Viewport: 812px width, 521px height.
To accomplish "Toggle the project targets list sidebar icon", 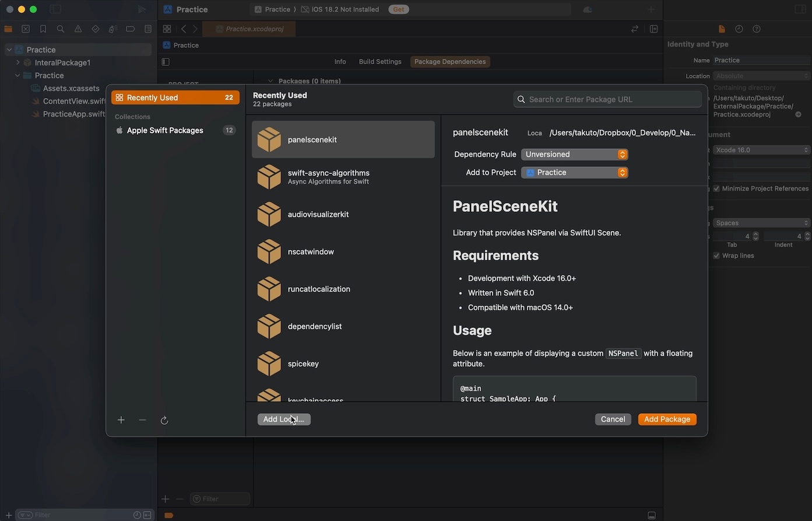I will (x=166, y=62).
